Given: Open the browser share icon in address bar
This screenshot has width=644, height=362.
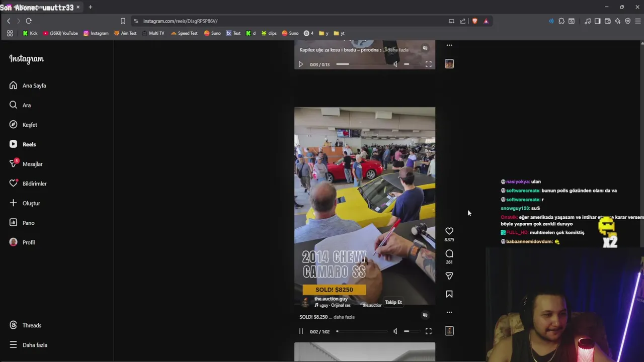Looking at the screenshot, I should click(x=463, y=21).
